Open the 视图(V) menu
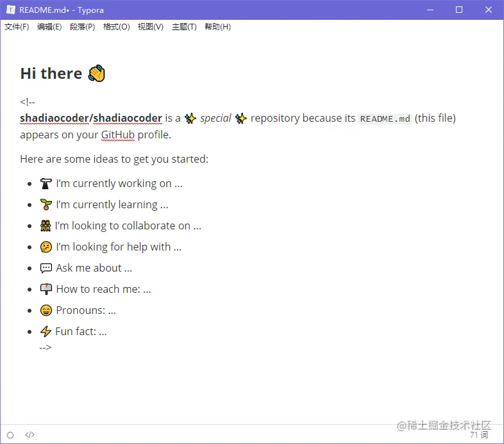The width and height of the screenshot is (504, 444). pos(151,27)
